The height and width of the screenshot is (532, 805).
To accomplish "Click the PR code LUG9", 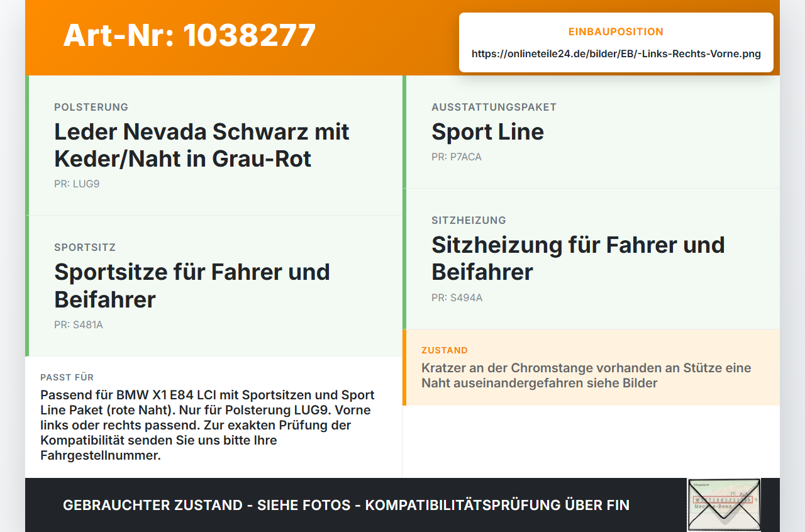I will click(x=77, y=184).
